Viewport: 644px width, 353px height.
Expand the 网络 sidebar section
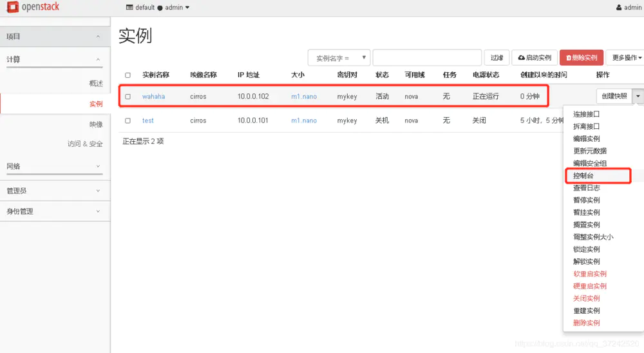pyautogui.click(x=55, y=166)
